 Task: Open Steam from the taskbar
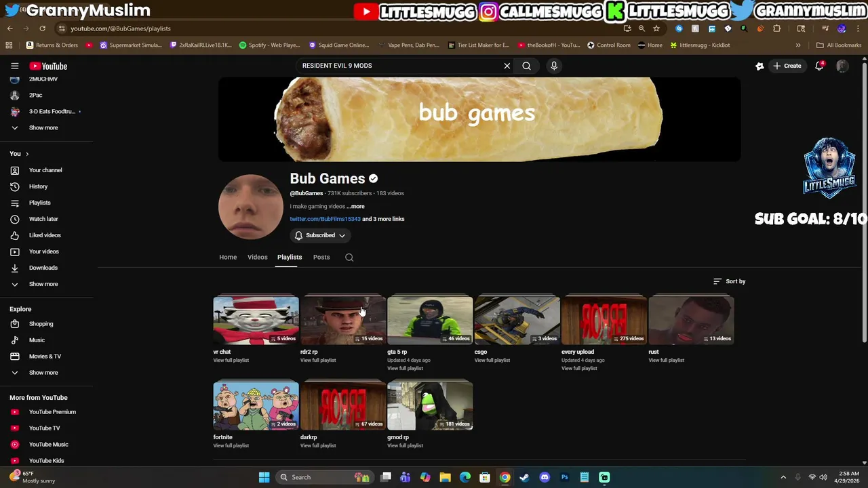click(x=524, y=477)
